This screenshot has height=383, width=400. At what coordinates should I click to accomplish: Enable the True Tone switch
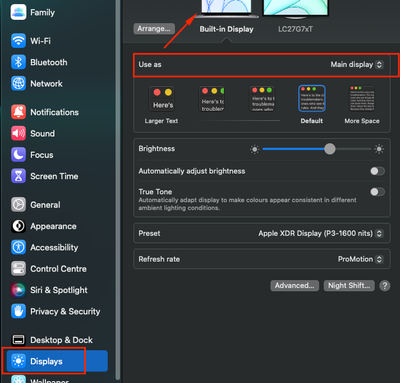[x=377, y=192]
